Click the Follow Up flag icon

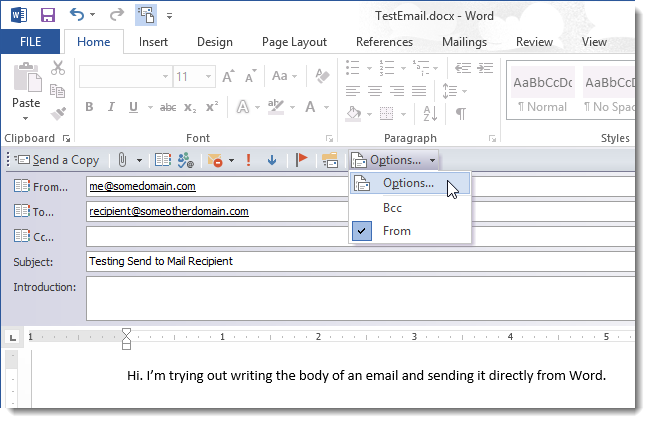click(x=301, y=159)
